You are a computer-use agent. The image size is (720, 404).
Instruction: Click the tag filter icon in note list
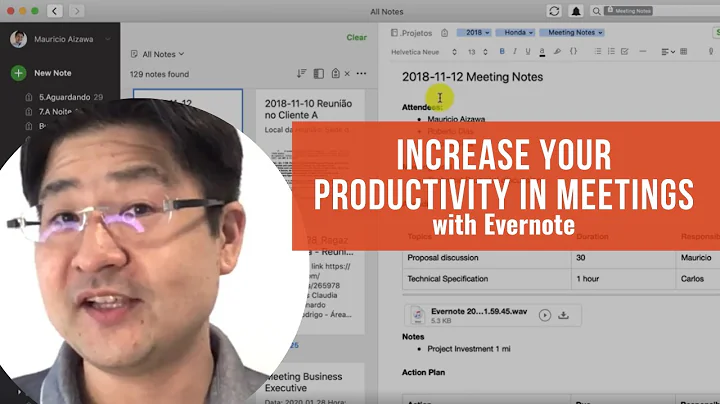point(336,73)
